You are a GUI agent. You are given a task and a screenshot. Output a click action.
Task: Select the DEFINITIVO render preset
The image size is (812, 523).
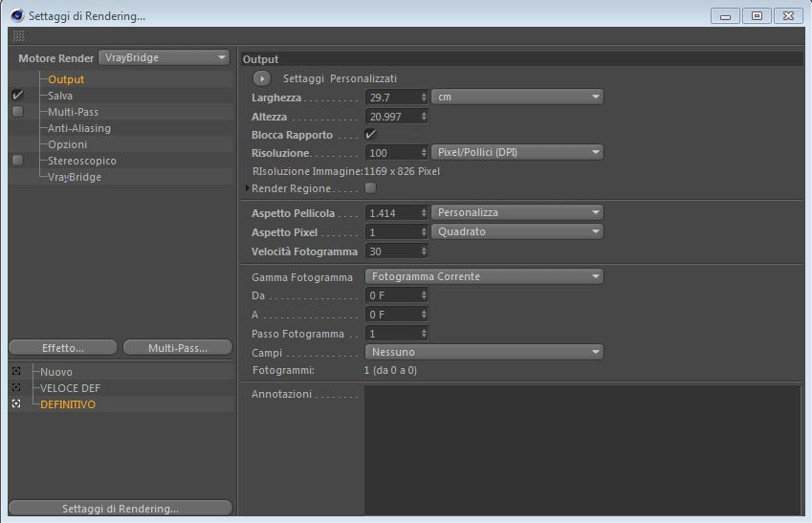pos(68,404)
